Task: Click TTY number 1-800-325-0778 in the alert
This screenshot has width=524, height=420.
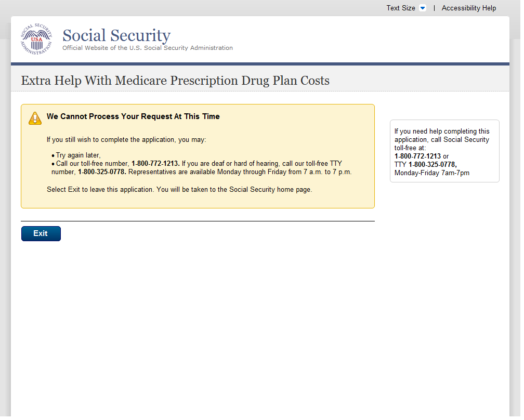Action: pyautogui.click(x=102, y=172)
